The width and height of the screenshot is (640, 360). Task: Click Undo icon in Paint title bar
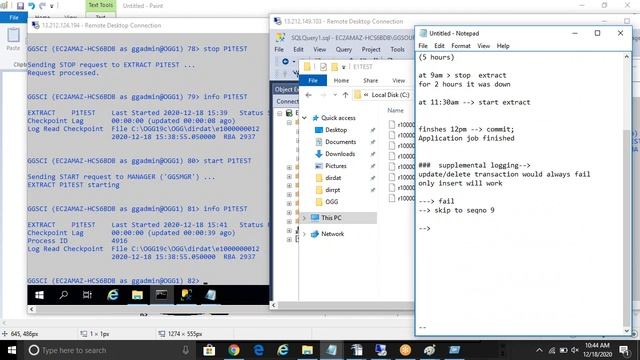tap(31, 6)
